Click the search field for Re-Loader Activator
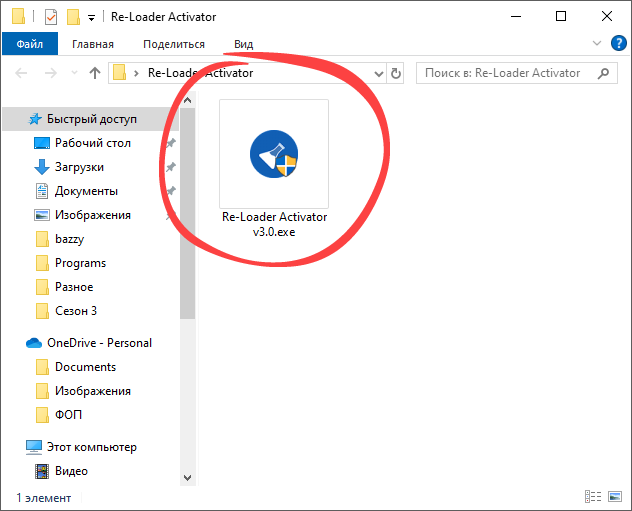Screen dimensions: 632x511 (x=517, y=73)
